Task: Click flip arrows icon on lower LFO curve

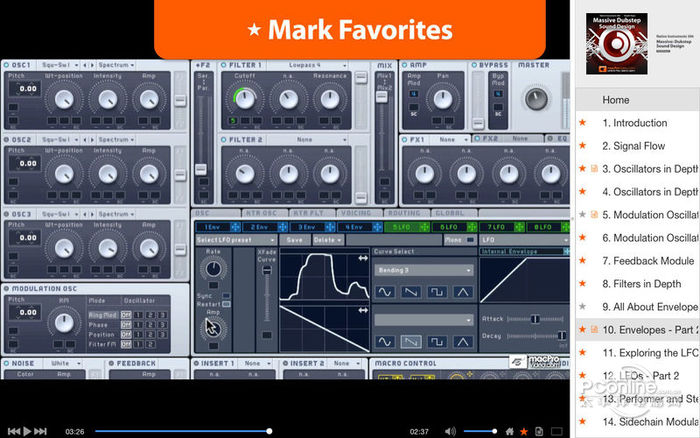Action: tap(363, 310)
